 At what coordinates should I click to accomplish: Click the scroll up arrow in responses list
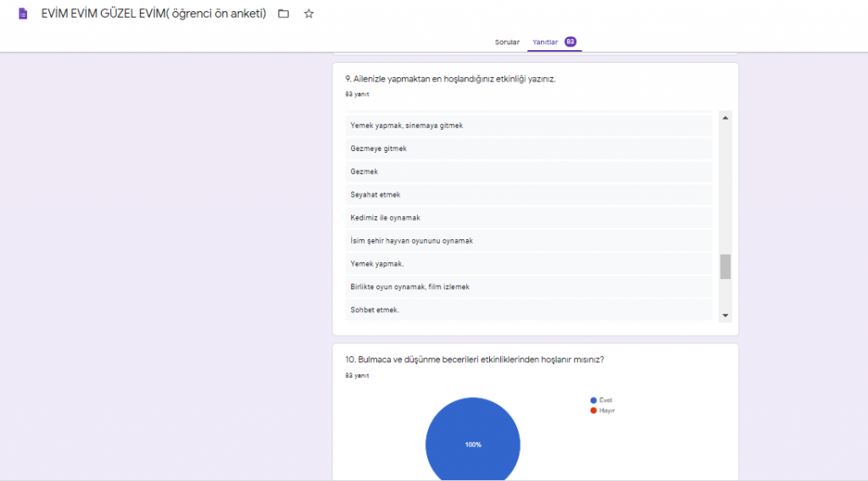(x=725, y=117)
